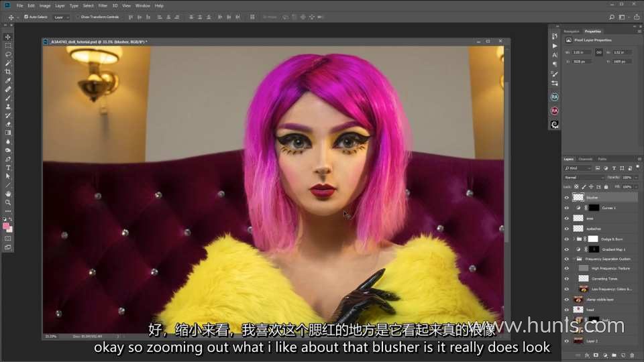Open the Actions play panel icon

point(555,46)
